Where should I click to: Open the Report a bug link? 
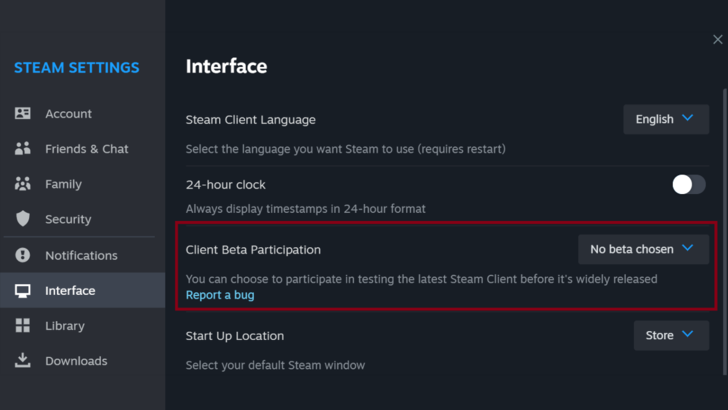click(x=220, y=295)
